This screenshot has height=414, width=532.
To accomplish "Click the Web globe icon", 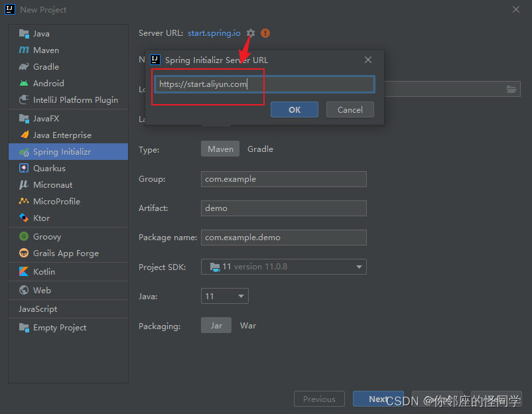I will click(24, 290).
